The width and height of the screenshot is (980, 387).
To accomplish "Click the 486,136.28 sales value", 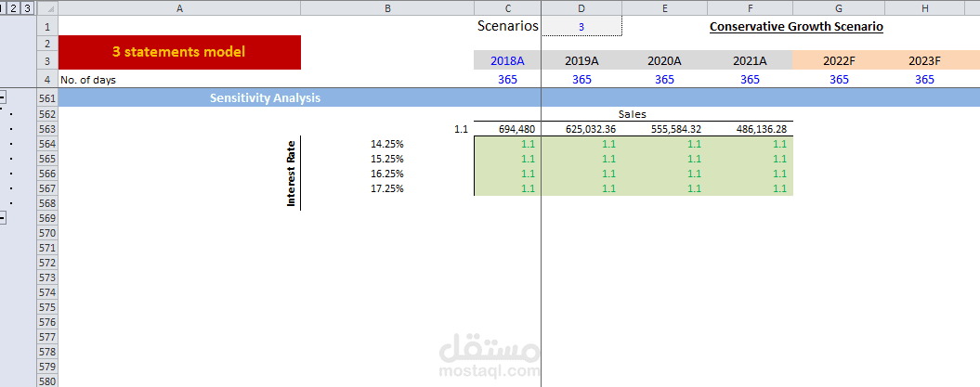I will (760, 129).
